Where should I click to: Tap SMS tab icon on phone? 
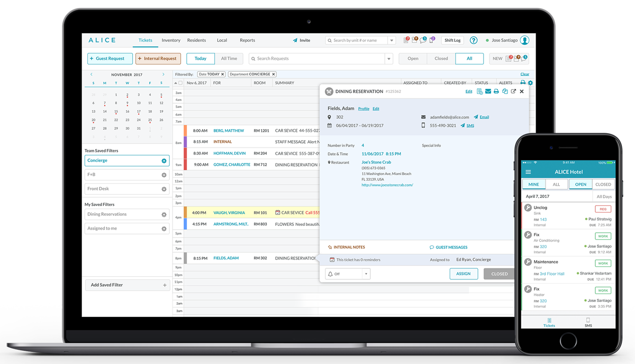coord(588,321)
